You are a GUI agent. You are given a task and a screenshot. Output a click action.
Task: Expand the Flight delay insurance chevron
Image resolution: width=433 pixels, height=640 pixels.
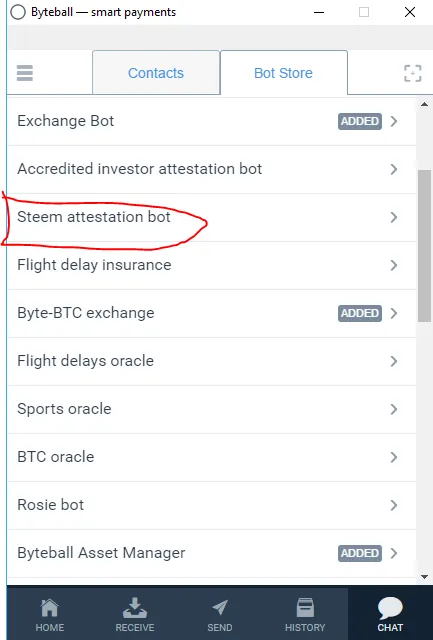pos(394,265)
